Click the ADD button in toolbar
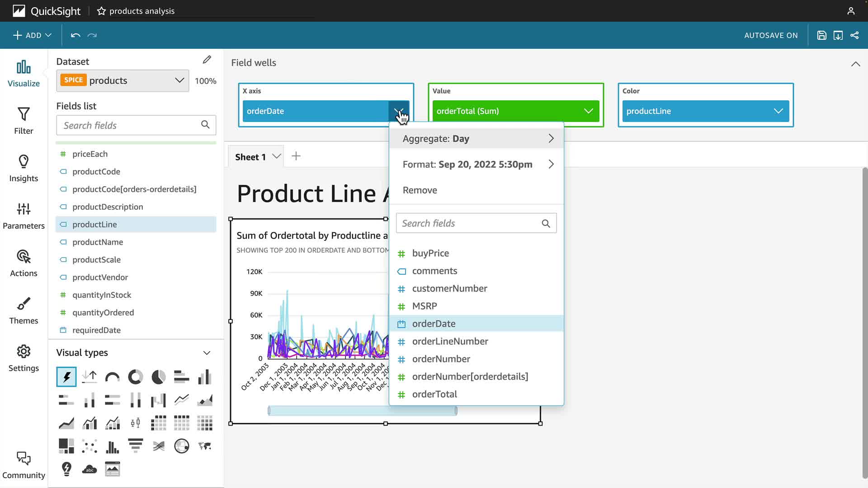Screen dimensions: 868x488 pos(32,35)
